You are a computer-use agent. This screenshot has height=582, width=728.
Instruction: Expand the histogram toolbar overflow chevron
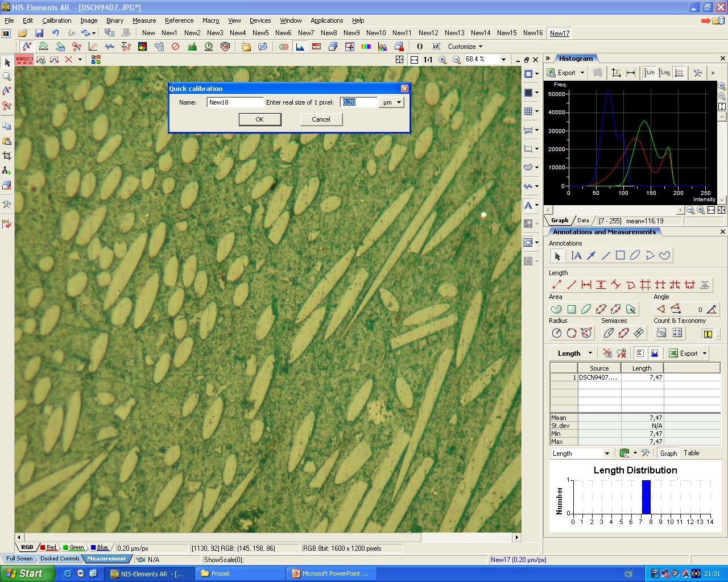click(713, 73)
